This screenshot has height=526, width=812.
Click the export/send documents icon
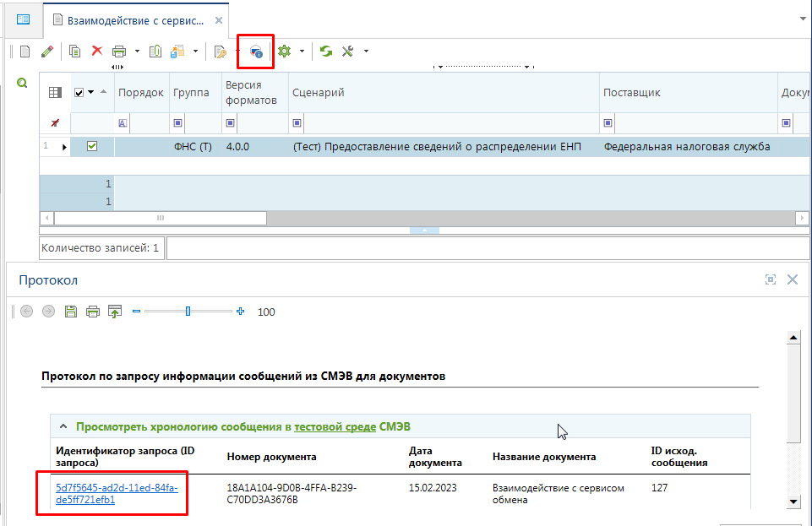point(177,52)
